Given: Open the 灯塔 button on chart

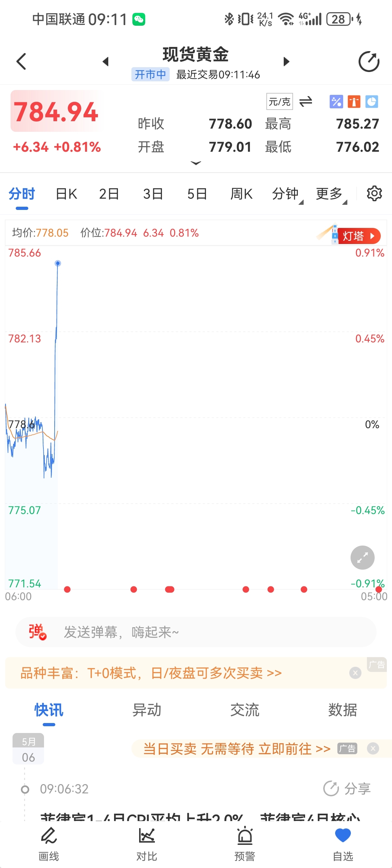Looking at the screenshot, I should coord(358,236).
